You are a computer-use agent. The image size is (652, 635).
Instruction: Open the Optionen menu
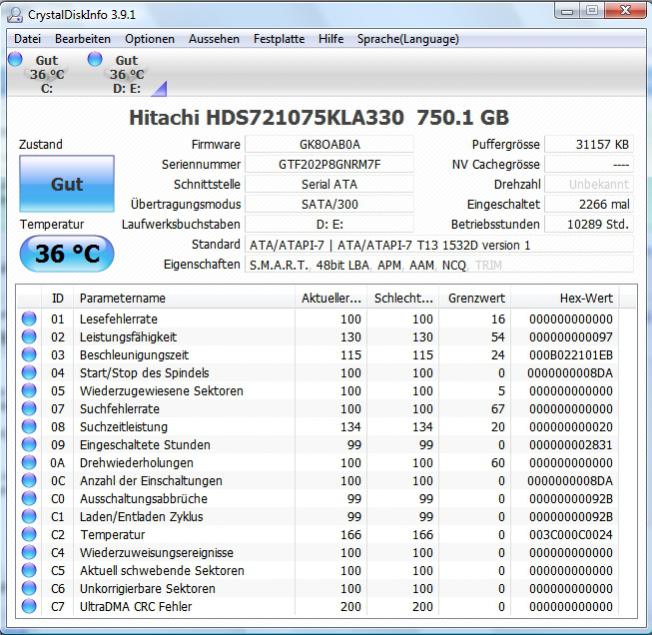tap(150, 39)
